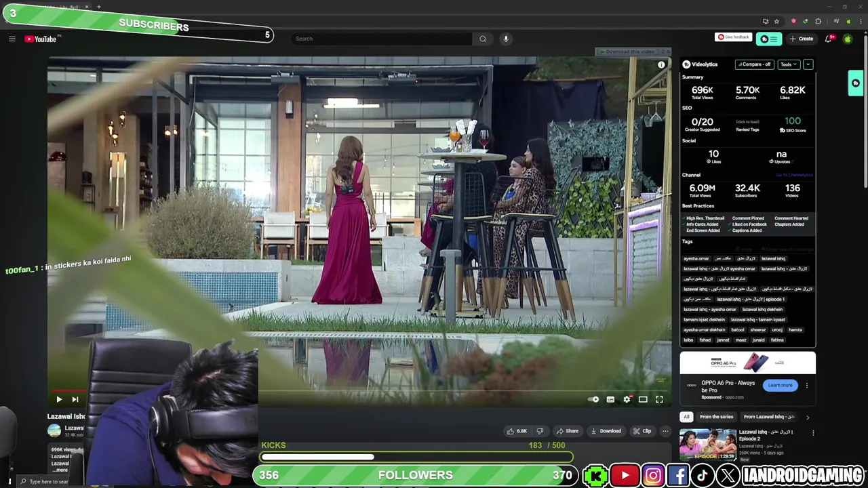This screenshot has height=488, width=868.
Task: Like the video with 6.8K likes
Action: coord(517,431)
